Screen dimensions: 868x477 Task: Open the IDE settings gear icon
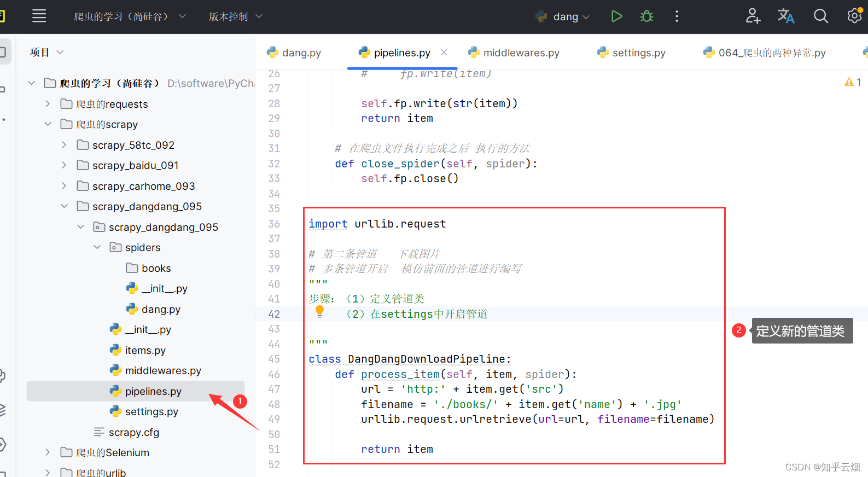pyautogui.click(x=854, y=16)
